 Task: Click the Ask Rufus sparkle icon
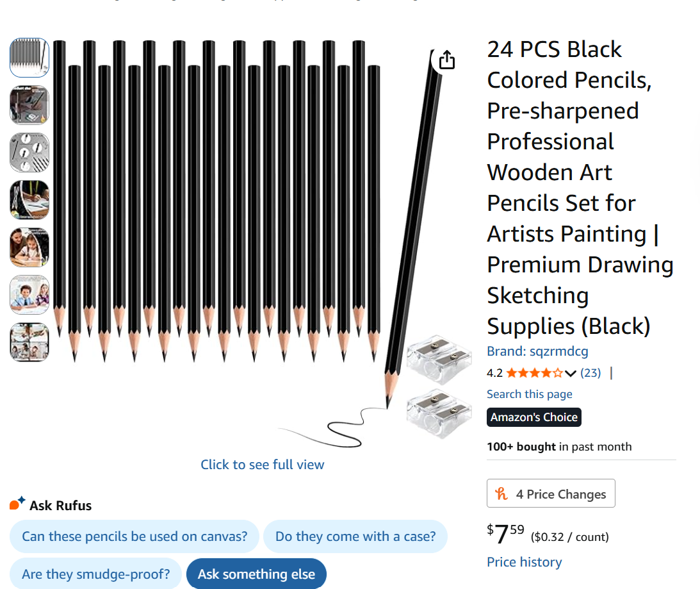(17, 504)
